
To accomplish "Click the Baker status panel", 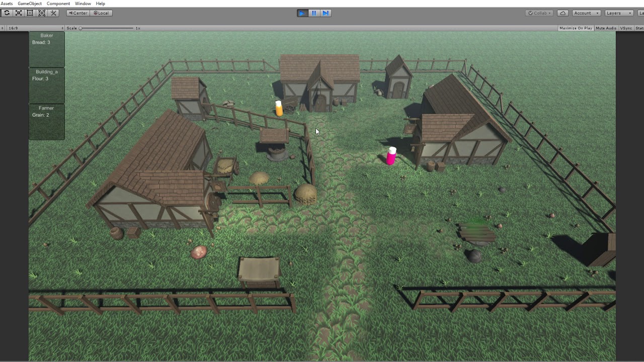I will [x=47, y=50].
